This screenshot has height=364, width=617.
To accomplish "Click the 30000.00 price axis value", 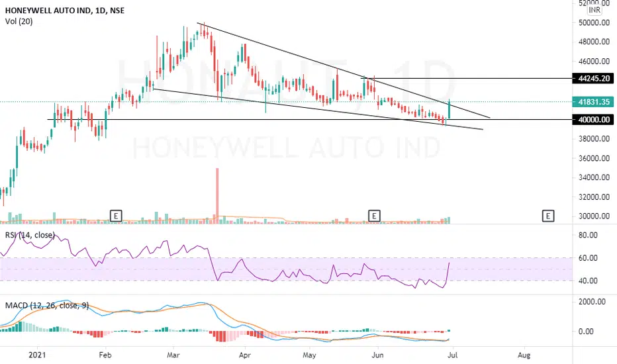I will [594, 216].
